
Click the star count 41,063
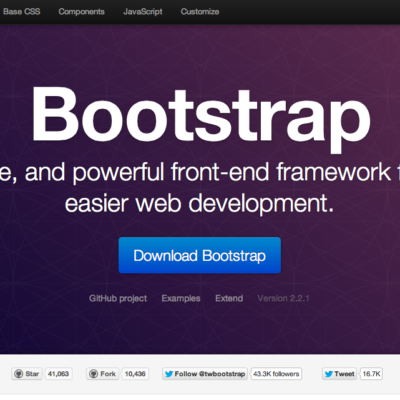[x=58, y=374]
